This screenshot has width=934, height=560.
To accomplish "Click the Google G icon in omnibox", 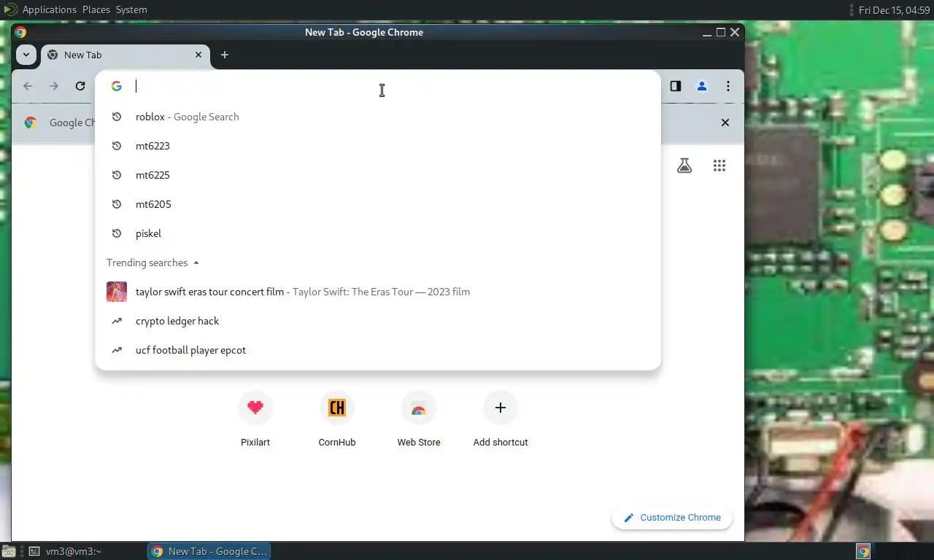I will coord(117,86).
